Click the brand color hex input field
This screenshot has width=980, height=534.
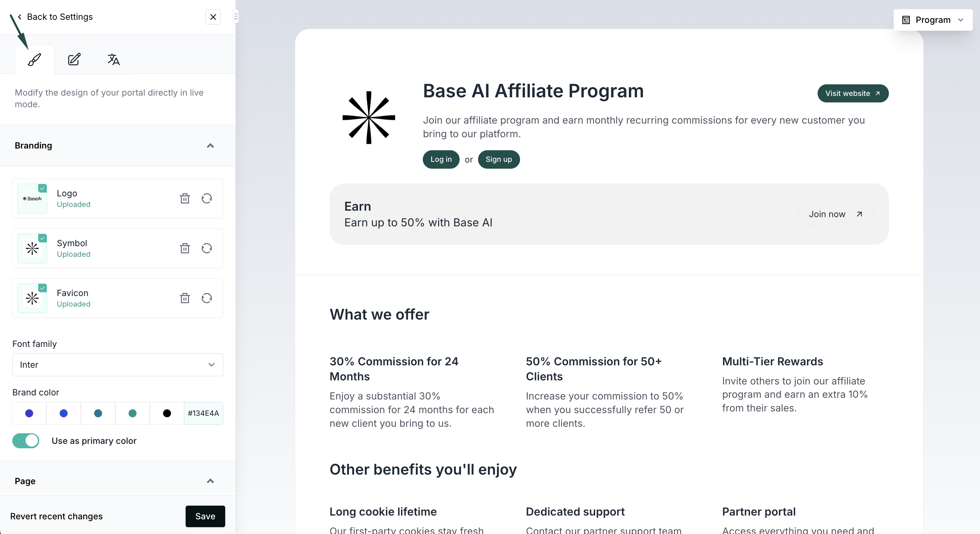(203, 413)
